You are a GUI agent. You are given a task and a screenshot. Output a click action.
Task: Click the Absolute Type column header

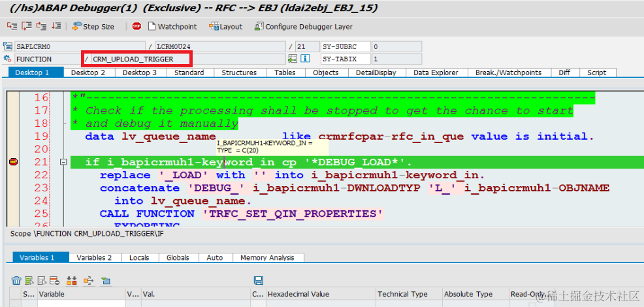pyautogui.click(x=475, y=294)
